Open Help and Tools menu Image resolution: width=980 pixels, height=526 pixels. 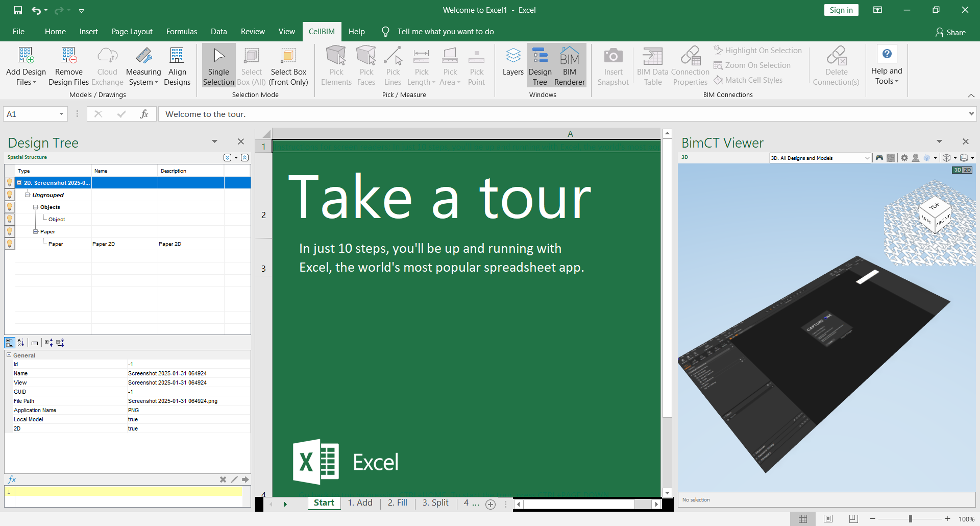tap(887, 66)
